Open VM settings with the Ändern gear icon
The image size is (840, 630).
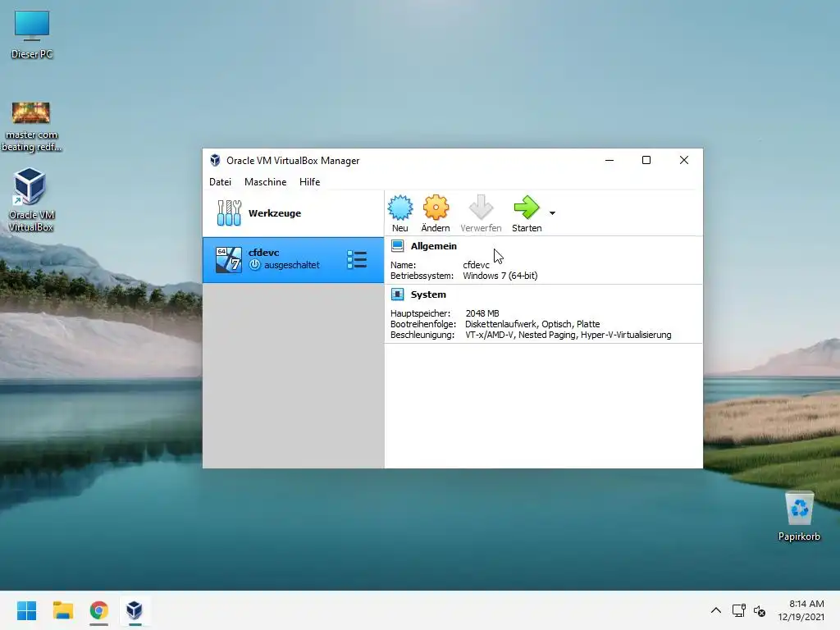pyautogui.click(x=436, y=208)
